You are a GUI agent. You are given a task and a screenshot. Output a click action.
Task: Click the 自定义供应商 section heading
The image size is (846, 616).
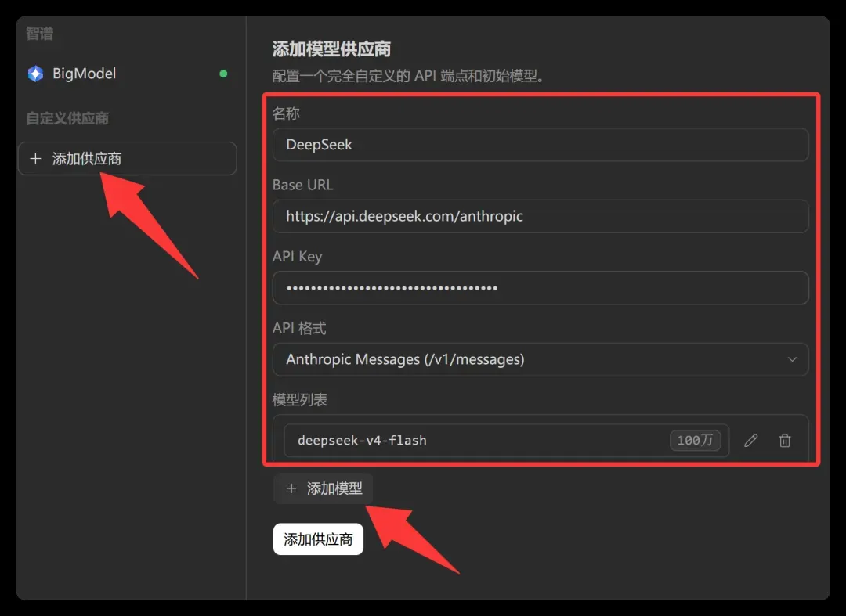pos(67,118)
